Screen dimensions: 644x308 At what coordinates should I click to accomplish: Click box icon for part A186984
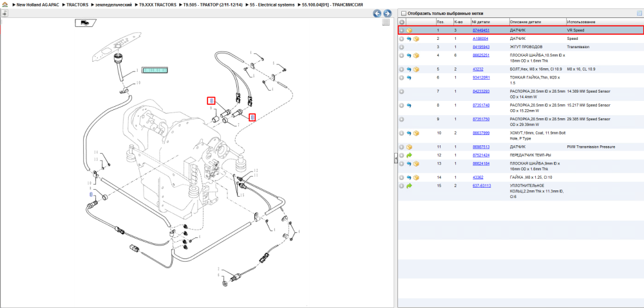point(416,39)
